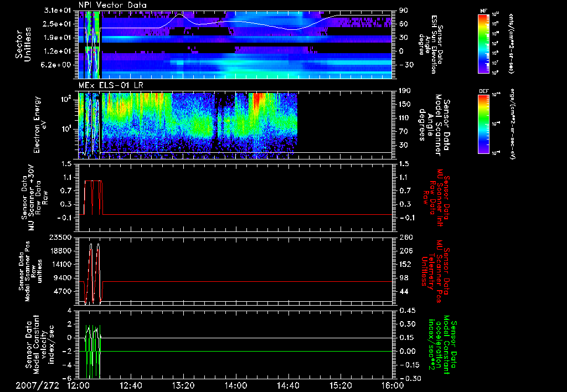Click the NF color bar units label

tap(511, 44)
